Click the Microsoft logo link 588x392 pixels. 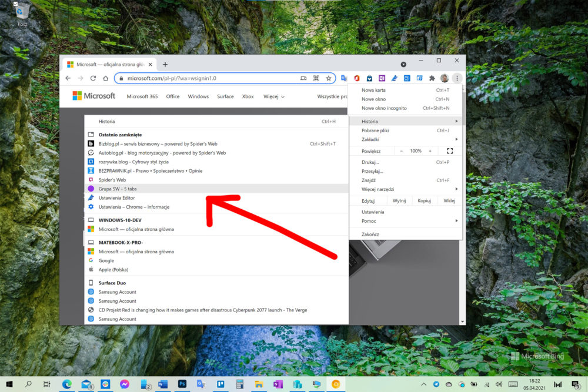93,96
